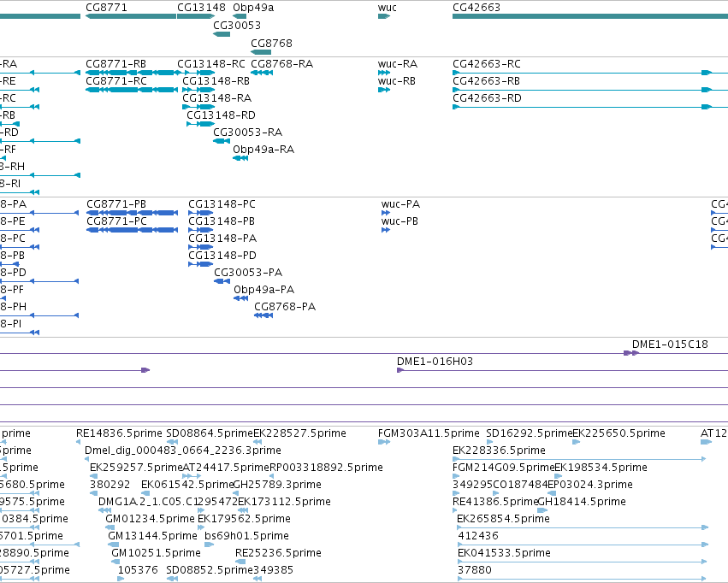Click the EK225650.5prime EST label
728x583 pixels.
coord(619,433)
